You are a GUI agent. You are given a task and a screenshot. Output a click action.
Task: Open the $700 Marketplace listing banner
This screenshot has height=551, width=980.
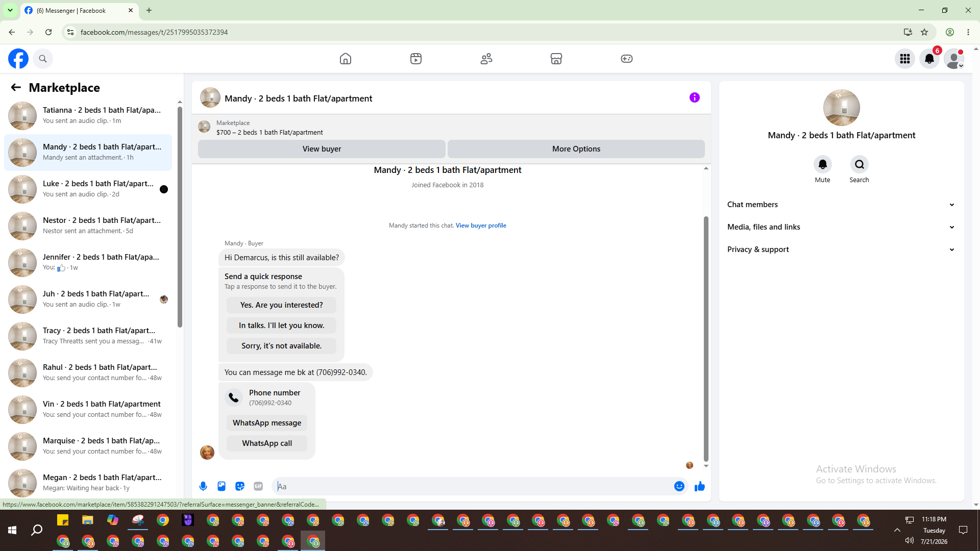click(x=451, y=128)
